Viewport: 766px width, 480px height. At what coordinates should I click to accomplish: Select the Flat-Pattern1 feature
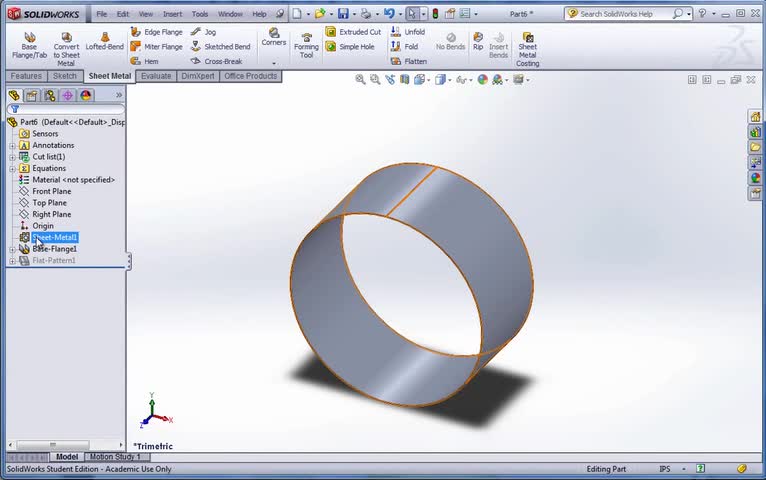54,260
